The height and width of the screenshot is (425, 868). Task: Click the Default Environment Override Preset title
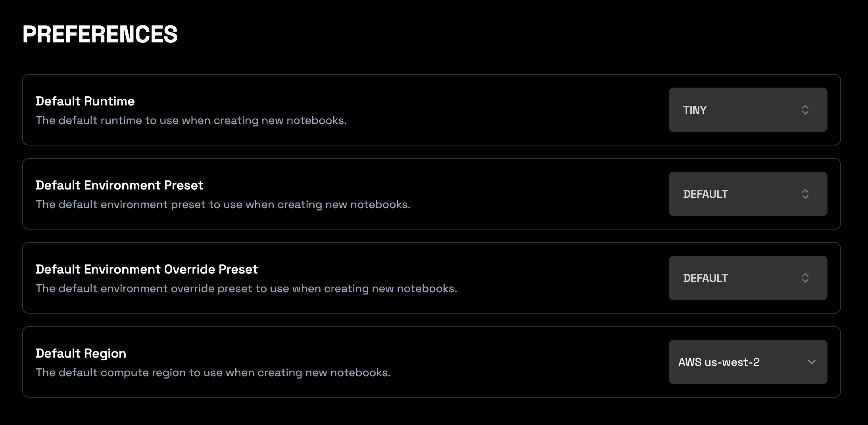(147, 269)
